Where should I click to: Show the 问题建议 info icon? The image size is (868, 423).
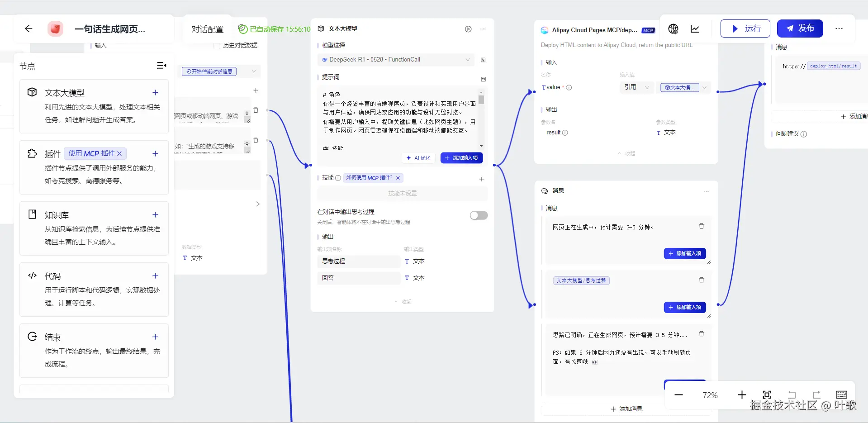coord(804,134)
